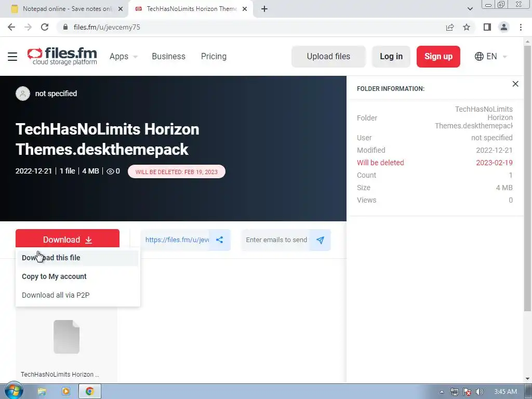Click the not specified uploader name
This screenshot has height=399, width=532.
tap(56, 94)
